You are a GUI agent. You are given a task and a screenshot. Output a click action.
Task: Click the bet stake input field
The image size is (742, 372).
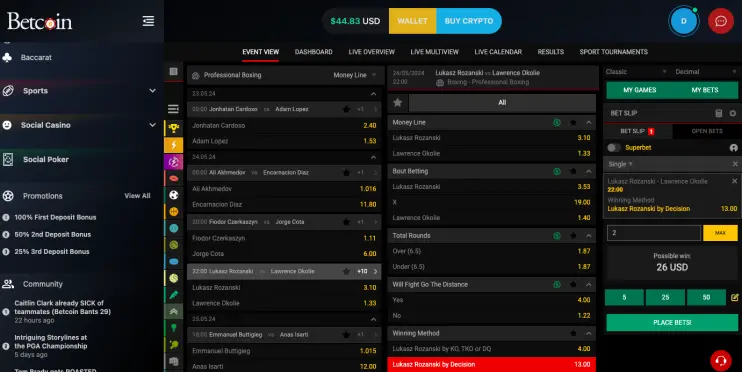(654, 233)
